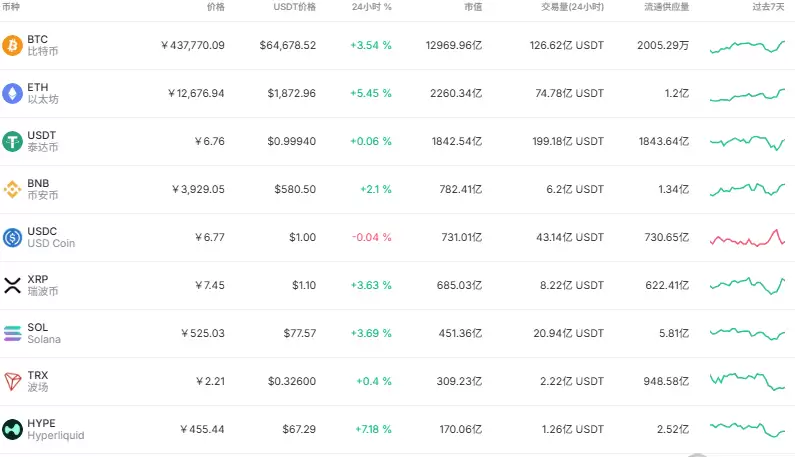Open the BTC 比特币 name link

[x=43, y=45]
